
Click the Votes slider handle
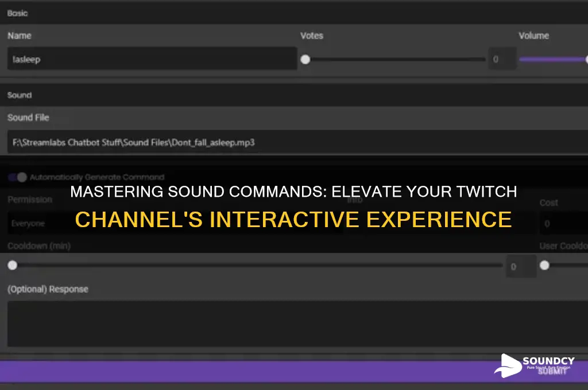(305, 59)
